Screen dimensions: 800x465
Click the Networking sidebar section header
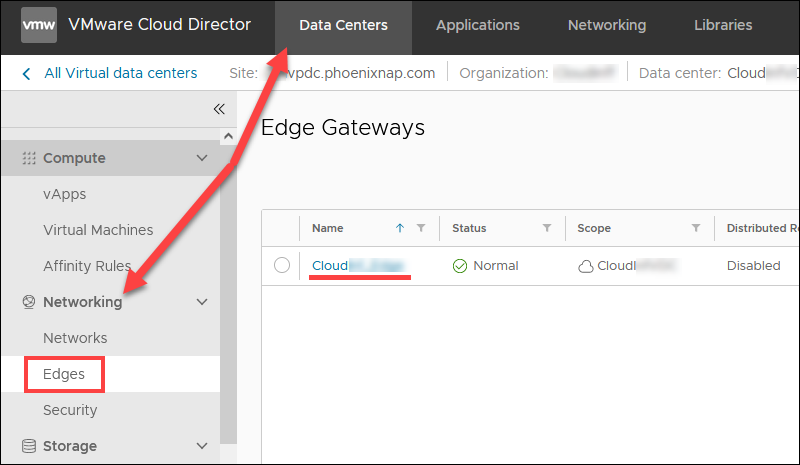pos(110,302)
